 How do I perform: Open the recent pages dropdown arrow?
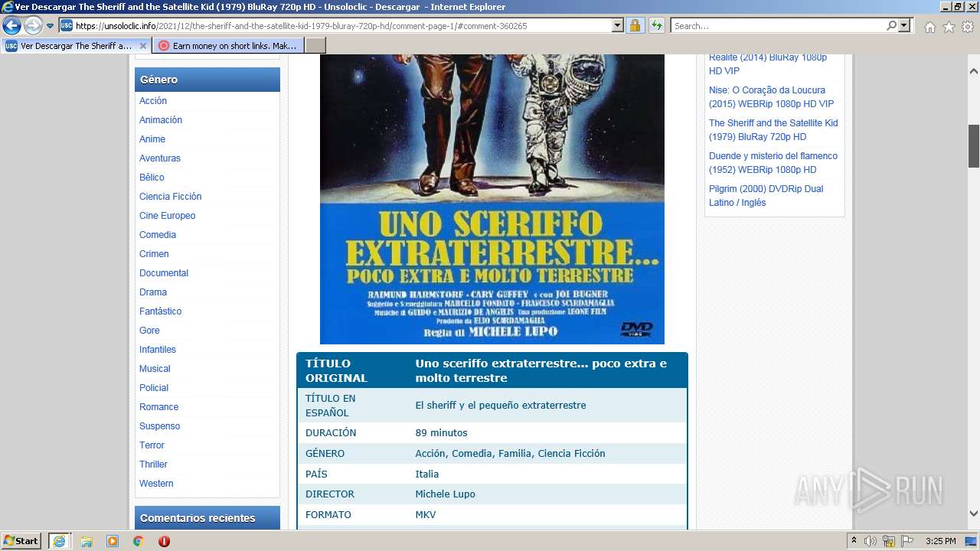[x=51, y=26]
